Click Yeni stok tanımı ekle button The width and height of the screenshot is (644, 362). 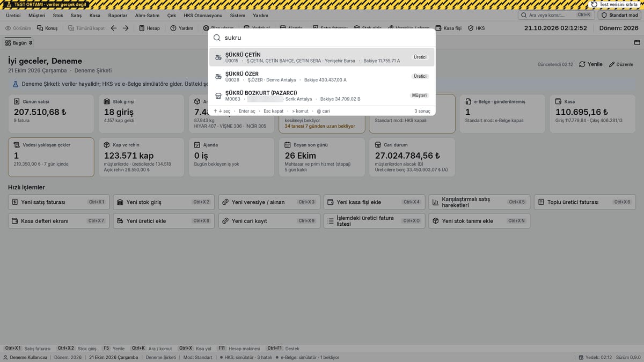[479, 221]
